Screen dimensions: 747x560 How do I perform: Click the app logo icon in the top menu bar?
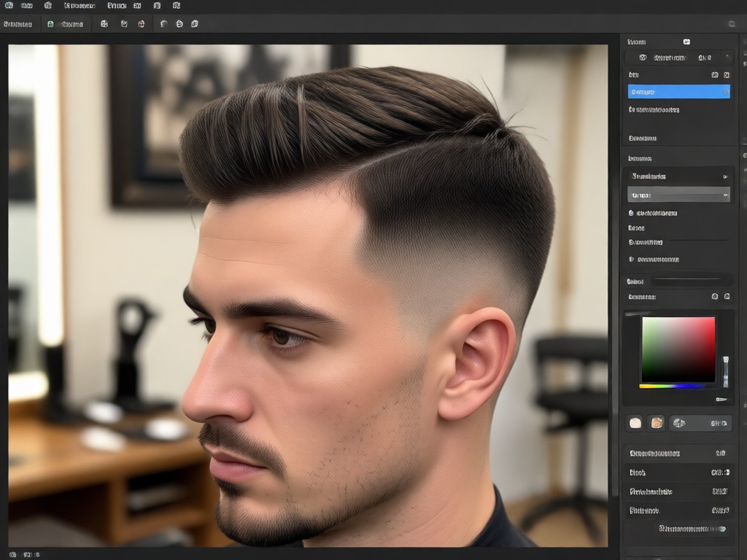coord(9,6)
